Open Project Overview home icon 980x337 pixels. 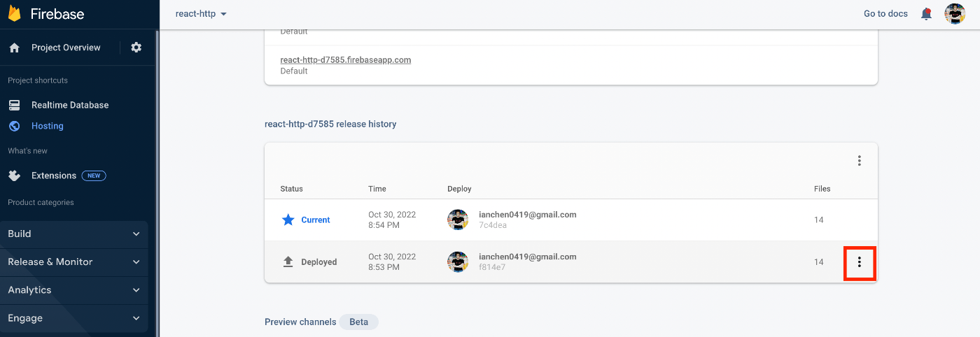14,48
